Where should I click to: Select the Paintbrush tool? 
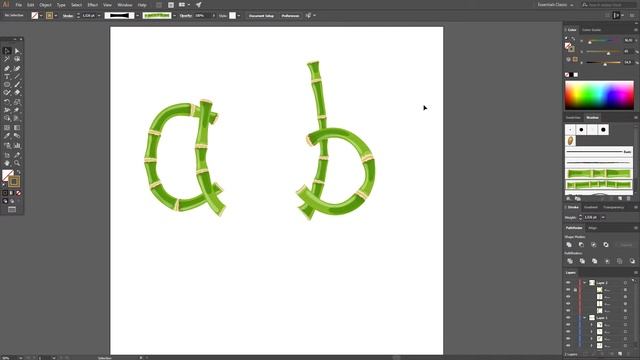point(17,84)
